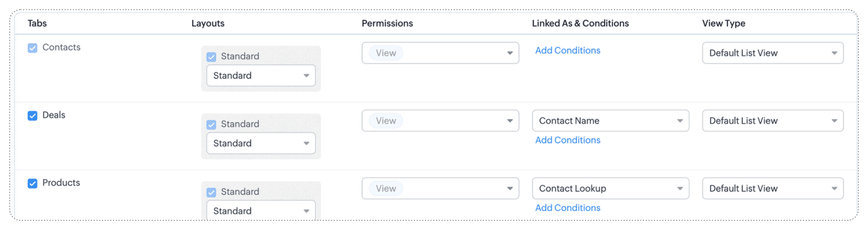Toggle the Contacts tab checkbox
868x230 pixels.
[x=32, y=48]
